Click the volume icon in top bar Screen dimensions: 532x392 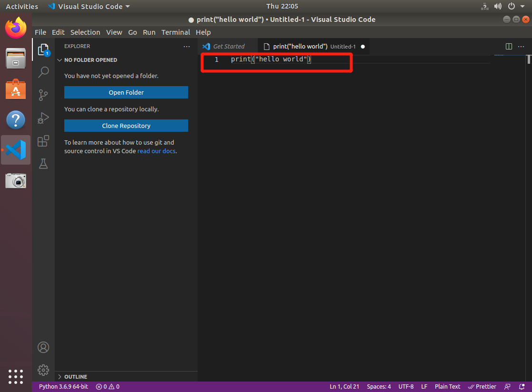tap(498, 7)
